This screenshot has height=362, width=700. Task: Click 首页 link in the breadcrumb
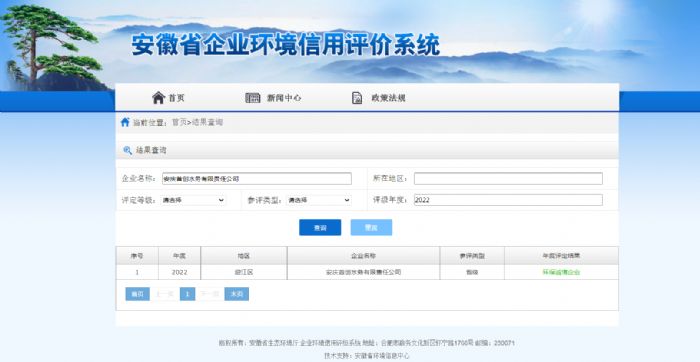[x=179, y=122]
